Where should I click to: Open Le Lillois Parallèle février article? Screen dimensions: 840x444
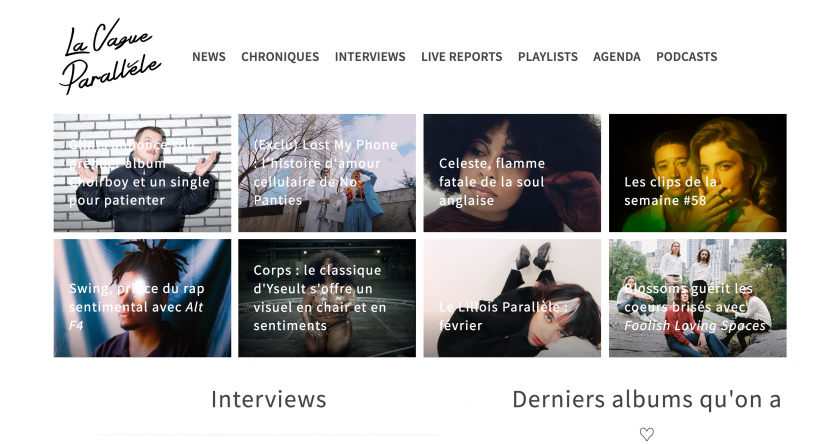tap(512, 298)
